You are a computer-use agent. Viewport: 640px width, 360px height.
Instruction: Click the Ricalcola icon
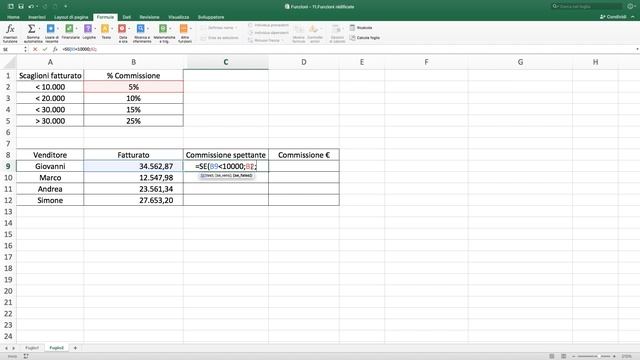click(352, 27)
